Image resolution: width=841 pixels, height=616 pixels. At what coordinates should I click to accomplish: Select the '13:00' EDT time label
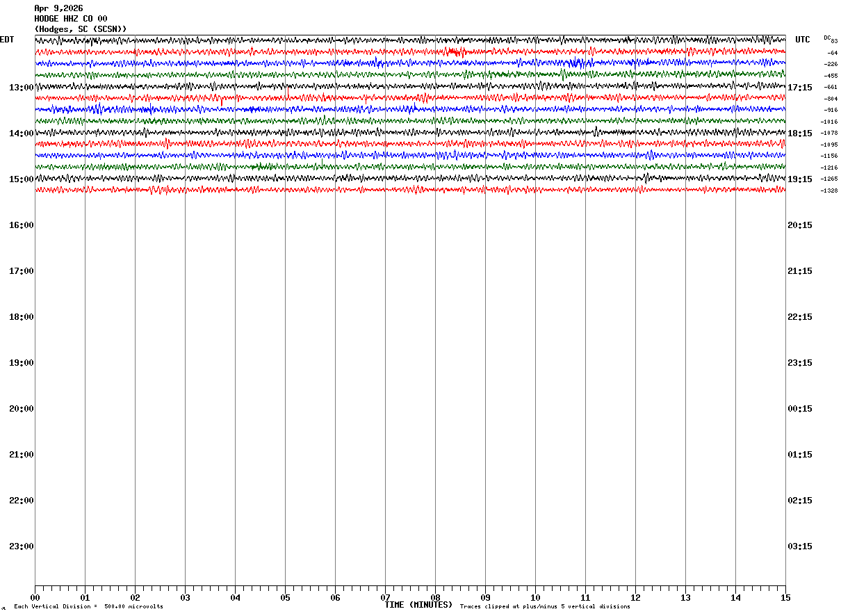click(22, 88)
